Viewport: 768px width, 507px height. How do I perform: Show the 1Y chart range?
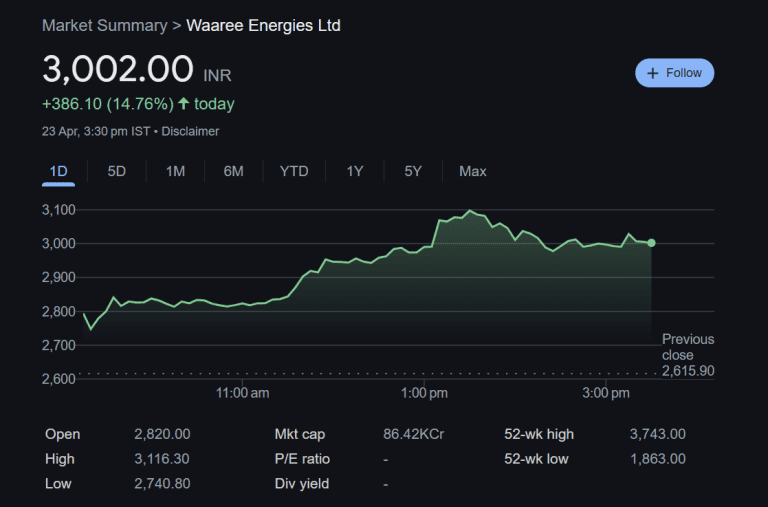coord(355,171)
